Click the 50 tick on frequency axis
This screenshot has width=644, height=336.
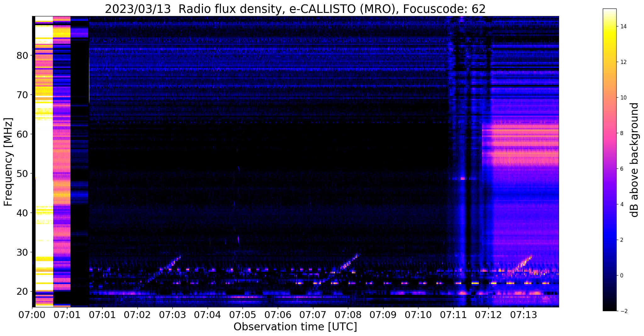pyautogui.click(x=22, y=174)
